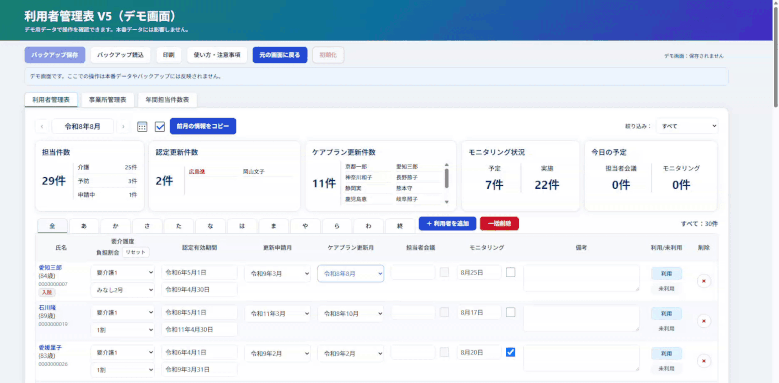Go to the previous month with left arrow
The image size is (779, 383).
[x=42, y=126]
